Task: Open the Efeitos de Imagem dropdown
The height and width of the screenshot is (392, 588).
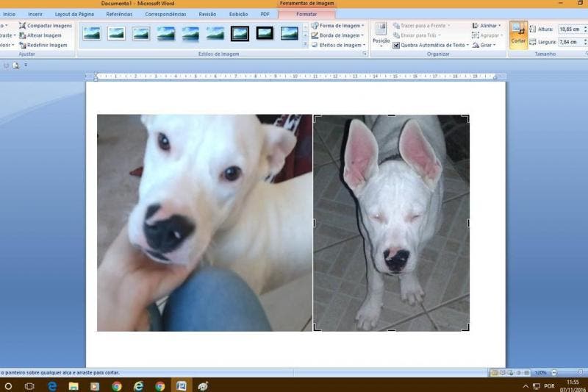Action: (x=338, y=45)
